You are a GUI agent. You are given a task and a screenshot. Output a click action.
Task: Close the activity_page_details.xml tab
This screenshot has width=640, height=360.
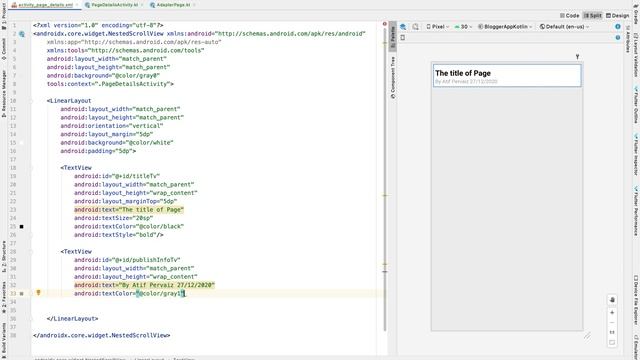coord(77,5)
